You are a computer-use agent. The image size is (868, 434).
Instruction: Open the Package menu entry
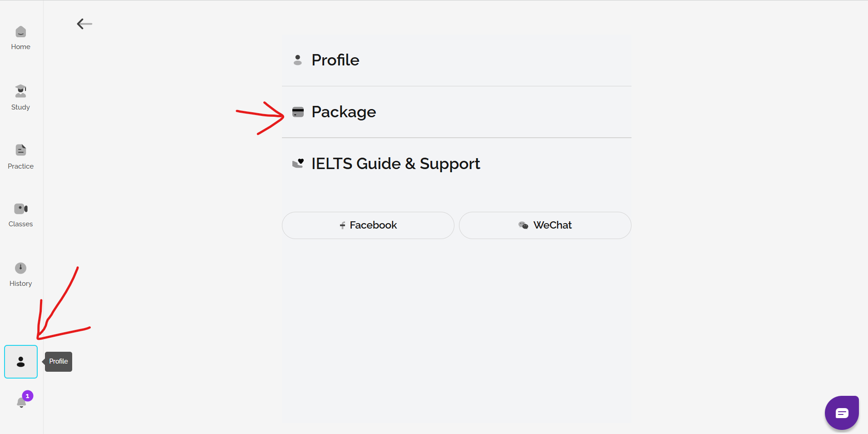click(343, 112)
